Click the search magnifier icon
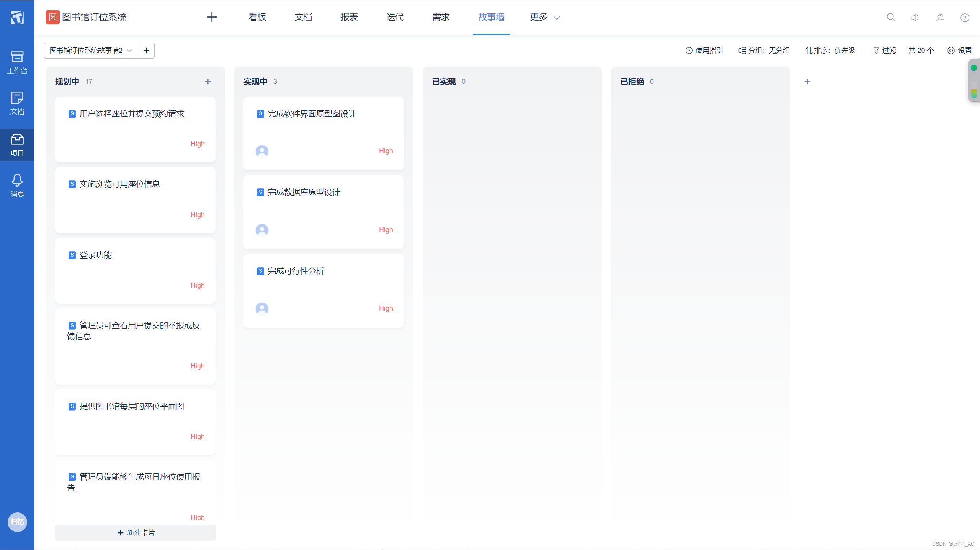Screen dimensions: 980x550 pos(891,17)
